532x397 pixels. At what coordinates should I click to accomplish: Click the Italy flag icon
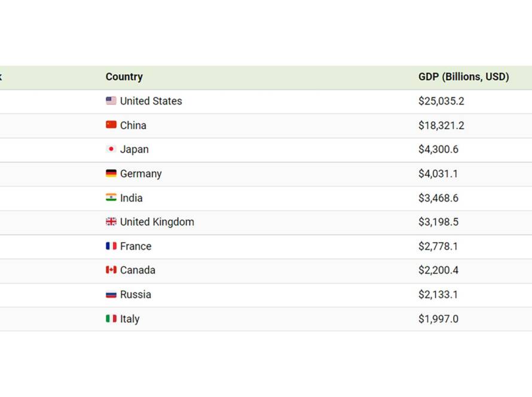click(x=111, y=319)
